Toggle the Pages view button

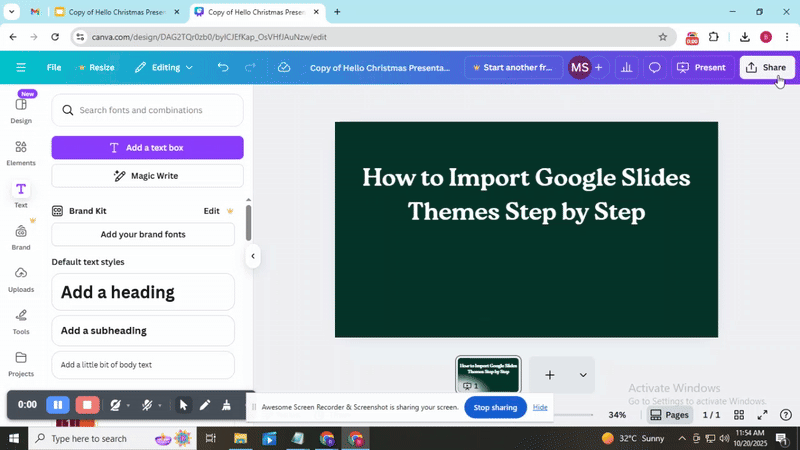tap(669, 415)
